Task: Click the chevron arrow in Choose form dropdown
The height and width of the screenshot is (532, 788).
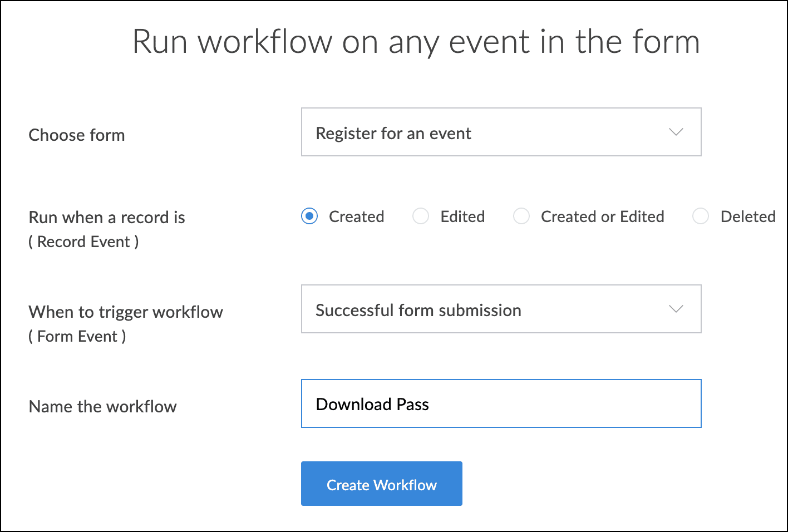Action: [x=676, y=132]
